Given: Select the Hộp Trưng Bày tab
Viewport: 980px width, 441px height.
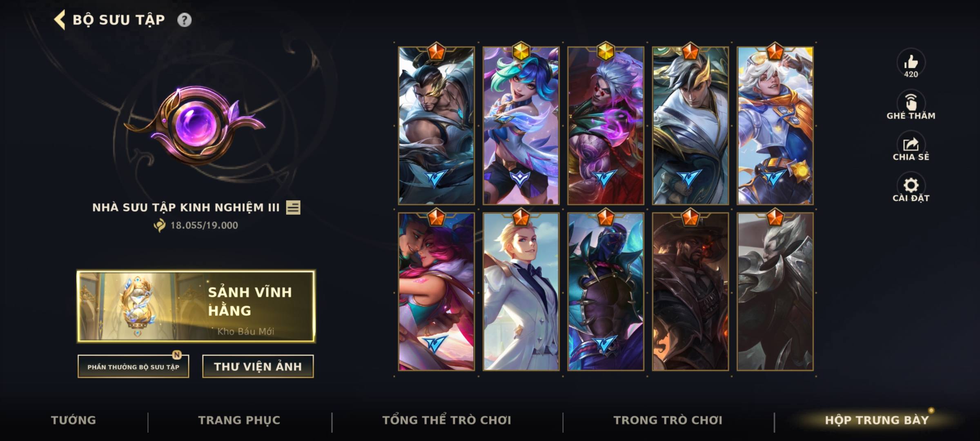Looking at the screenshot, I should (x=877, y=420).
